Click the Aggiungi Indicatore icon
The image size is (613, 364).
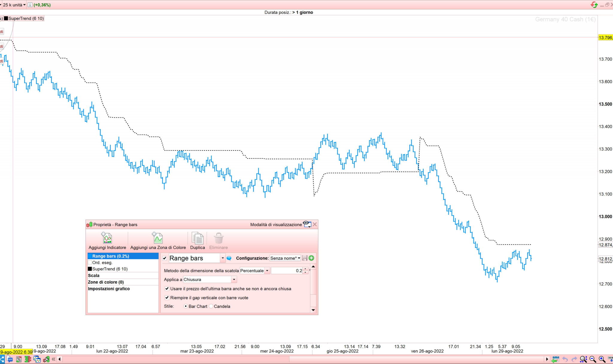coord(107,238)
